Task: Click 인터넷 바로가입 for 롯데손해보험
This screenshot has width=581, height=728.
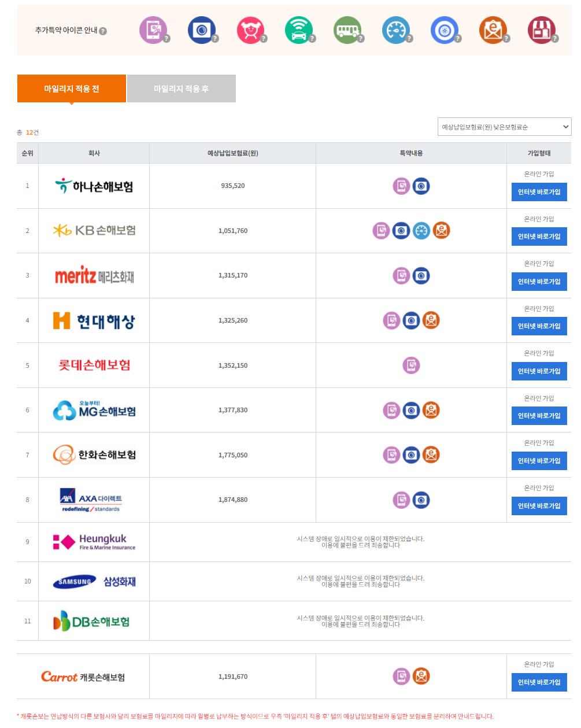Action: click(539, 371)
